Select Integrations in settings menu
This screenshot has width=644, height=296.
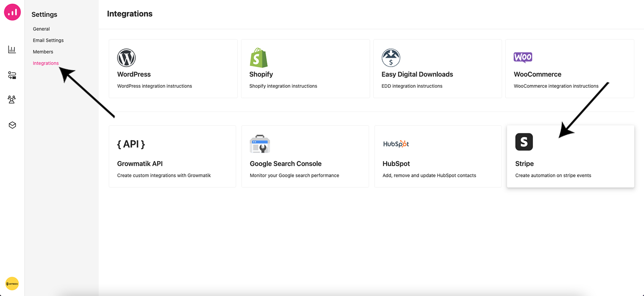pyautogui.click(x=46, y=63)
